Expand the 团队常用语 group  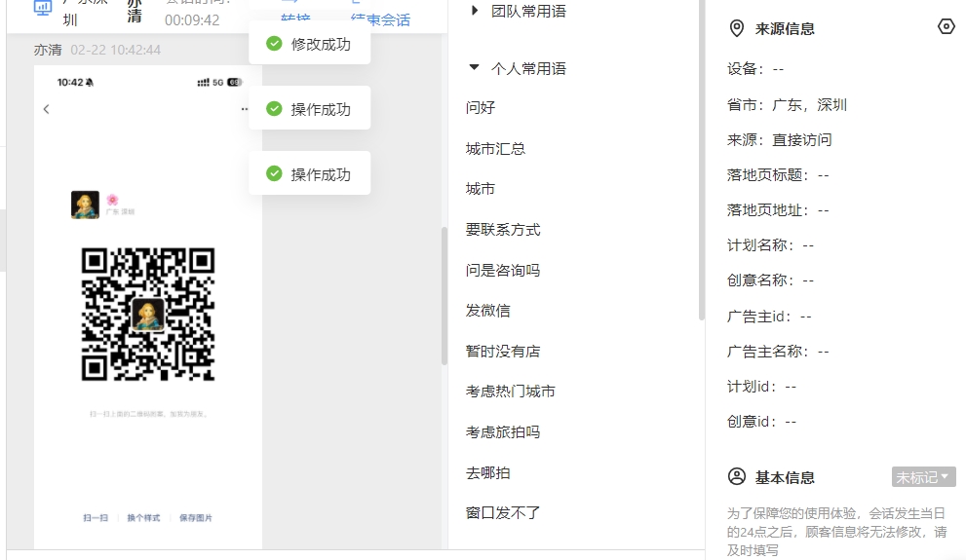pos(474,11)
